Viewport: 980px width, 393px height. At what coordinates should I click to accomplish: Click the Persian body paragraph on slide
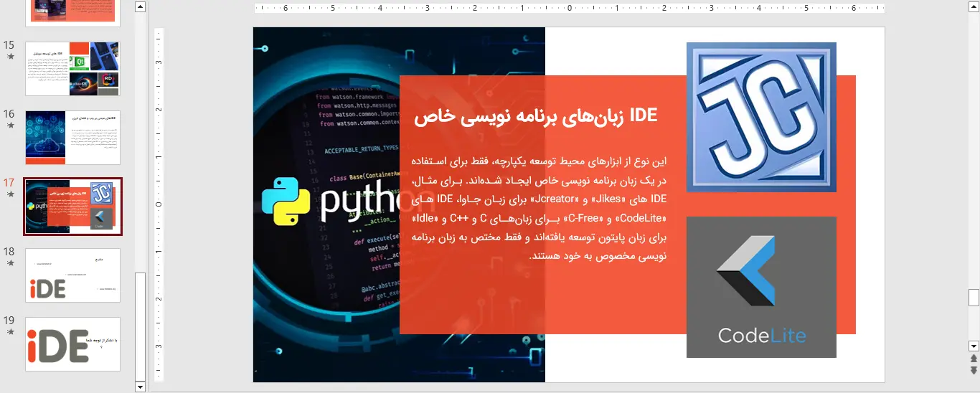tap(540, 207)
